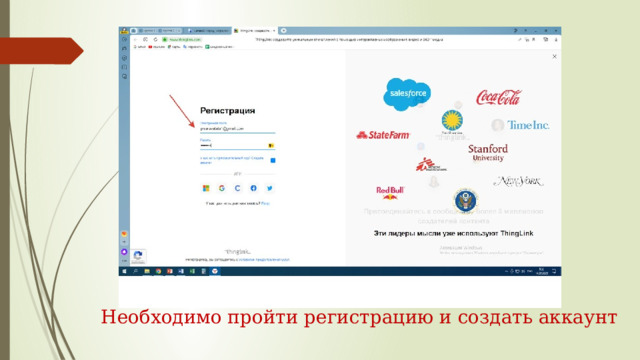The image size is (640, 360).
Task: Click the Red Bull logo
Action: point(390,193)
